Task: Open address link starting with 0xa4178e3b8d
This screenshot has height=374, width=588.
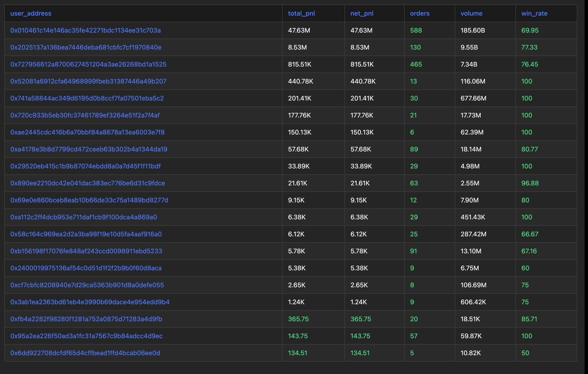Action: (x=89, y=149)
